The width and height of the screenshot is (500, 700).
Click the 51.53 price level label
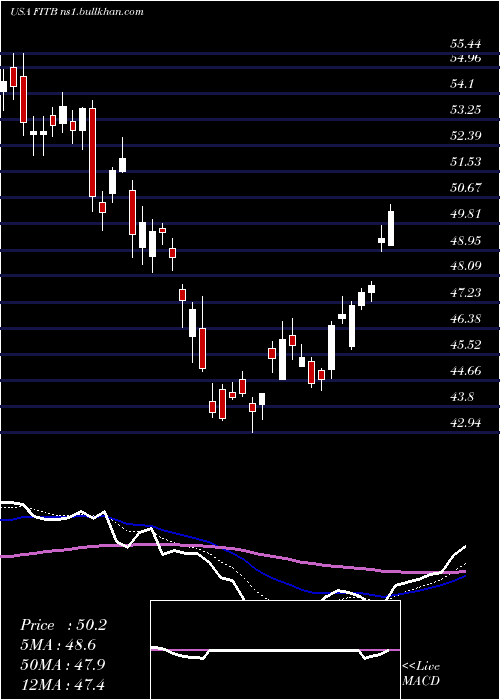click(465, 161)
